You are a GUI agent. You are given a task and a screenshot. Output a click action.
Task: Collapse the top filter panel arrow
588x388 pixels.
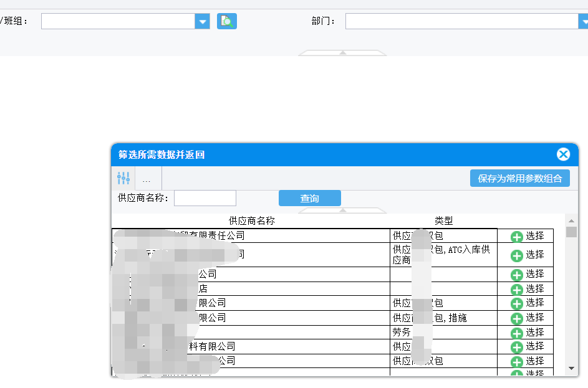point(342,53)
